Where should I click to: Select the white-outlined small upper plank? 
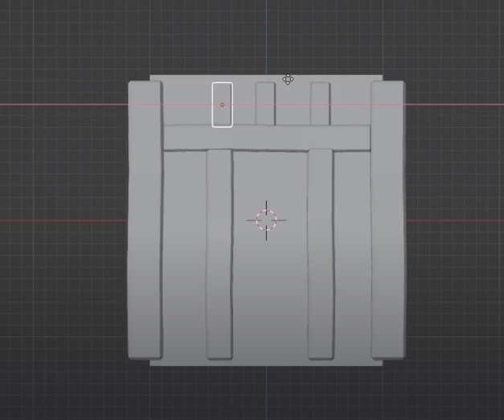[222, 104]
